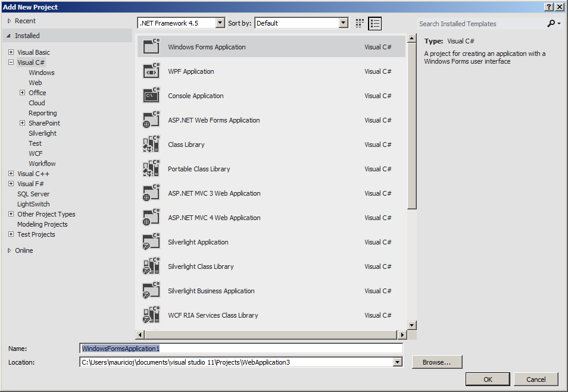Open the Sort by dropdown

point(344,23)
